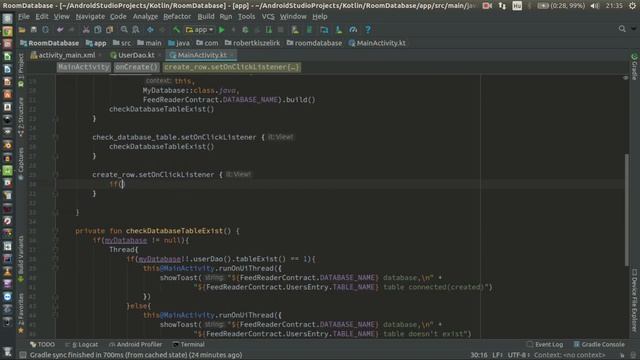This screenshot has width=640, height=360.
Task: Click the Replace toolbar icon
Action: (x=136, y=30)
